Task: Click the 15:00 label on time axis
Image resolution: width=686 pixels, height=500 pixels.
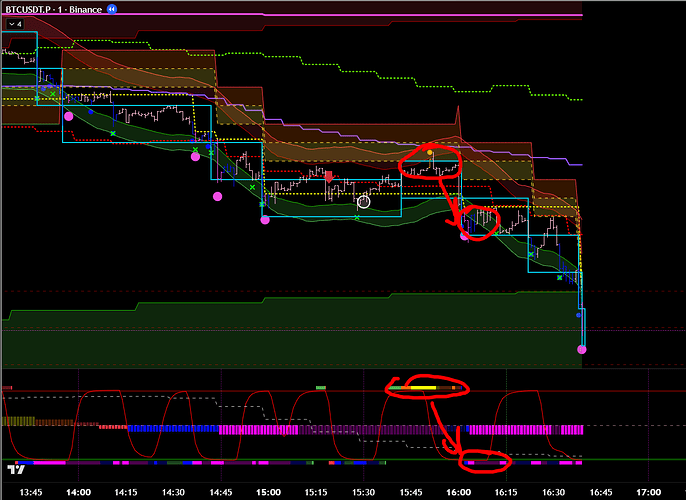Action: pyautogui.click(x=268, y=491)
